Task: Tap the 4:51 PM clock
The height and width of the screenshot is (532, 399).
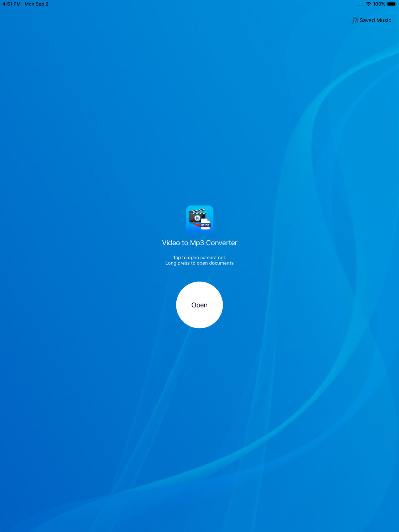Action: [x=12, y=4]
